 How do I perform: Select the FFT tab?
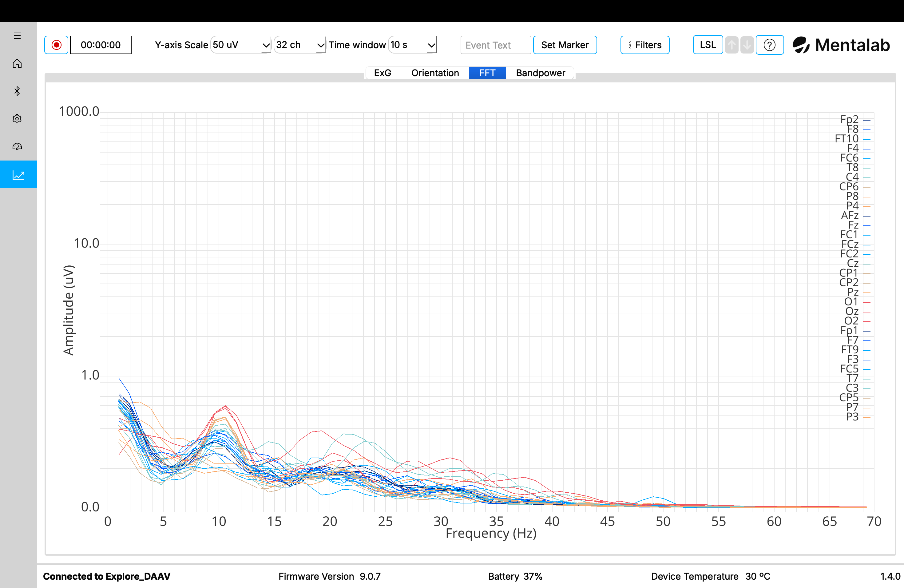pyautogui.click(x=487, y=73)
